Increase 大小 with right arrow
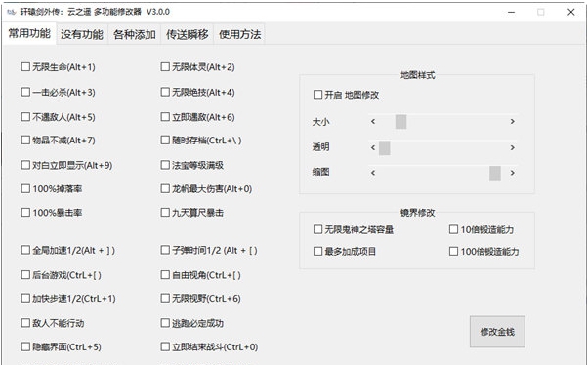This screenshot has width=588, height=365. (512, 121)
